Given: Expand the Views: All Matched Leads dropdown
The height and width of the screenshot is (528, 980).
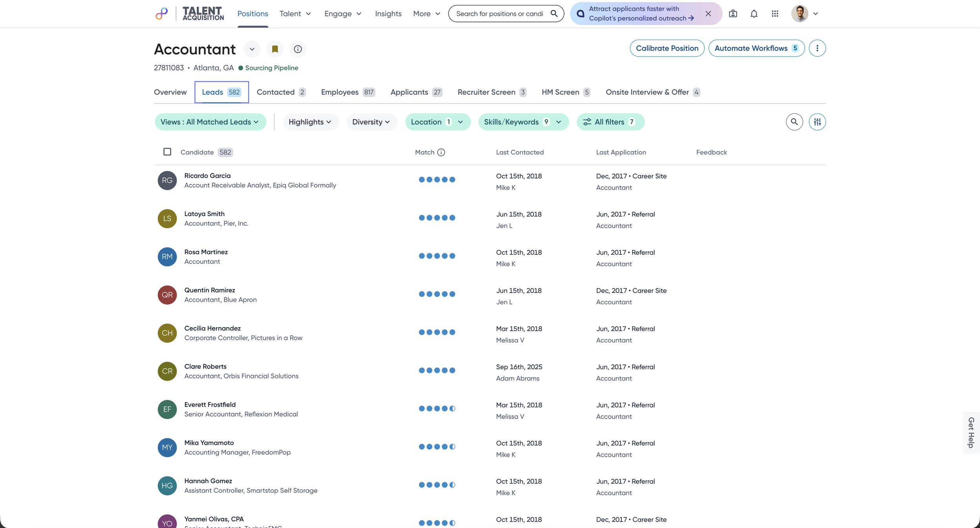Looking at the screenshot, I should point(210,122).
